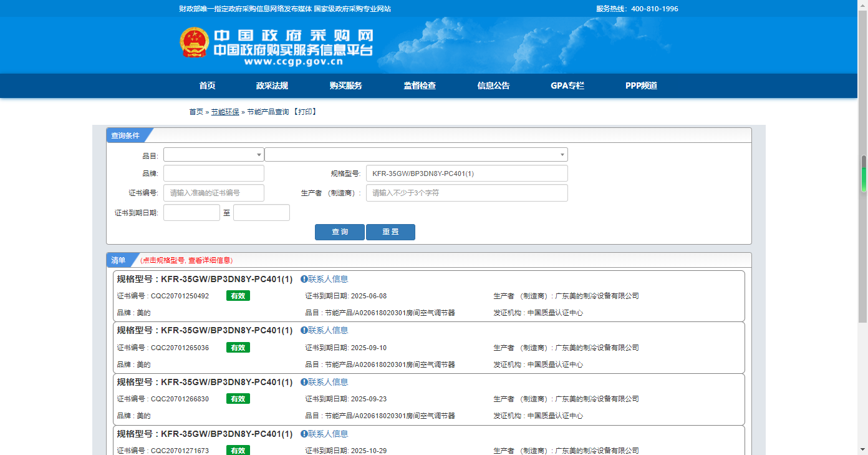Click 有效 badge beside CQC20701266830
The image size is (868, 455).
click(x=238, y=399)
